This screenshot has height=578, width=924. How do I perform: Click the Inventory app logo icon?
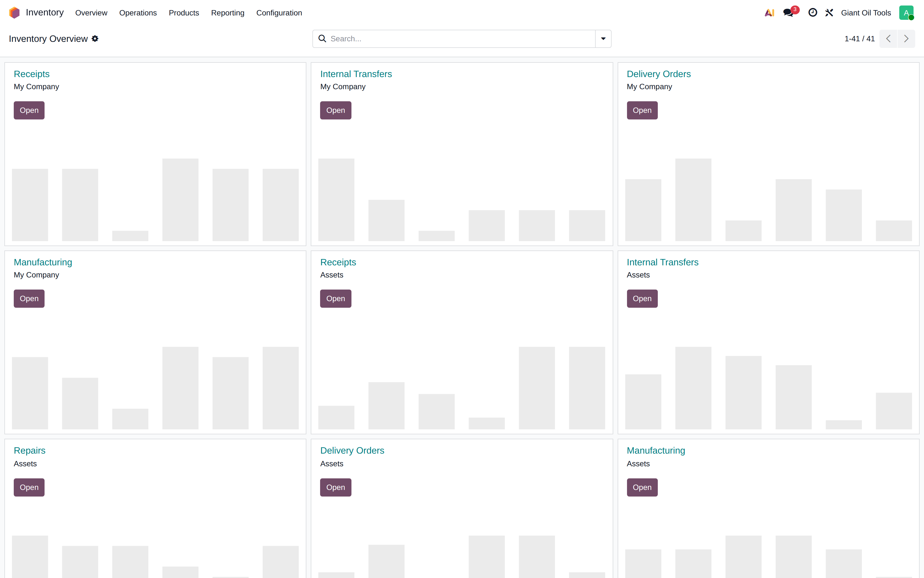[x=14, y=13]
